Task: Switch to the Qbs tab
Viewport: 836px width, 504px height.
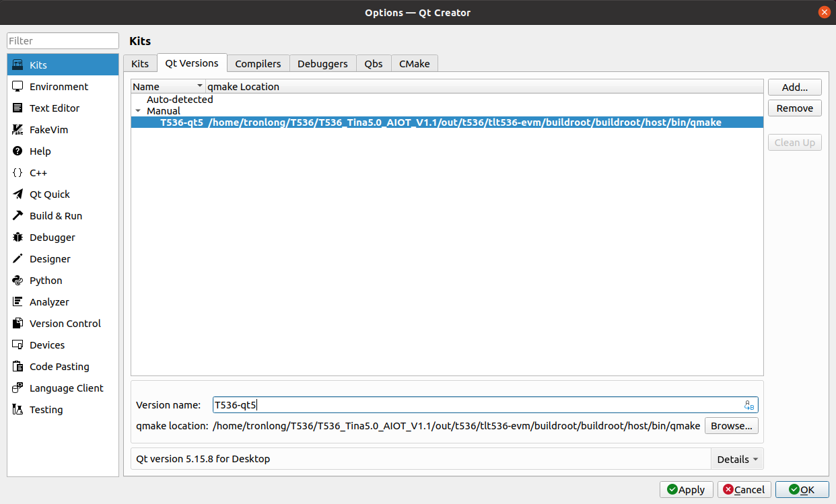Action: (x=374, y=63)
